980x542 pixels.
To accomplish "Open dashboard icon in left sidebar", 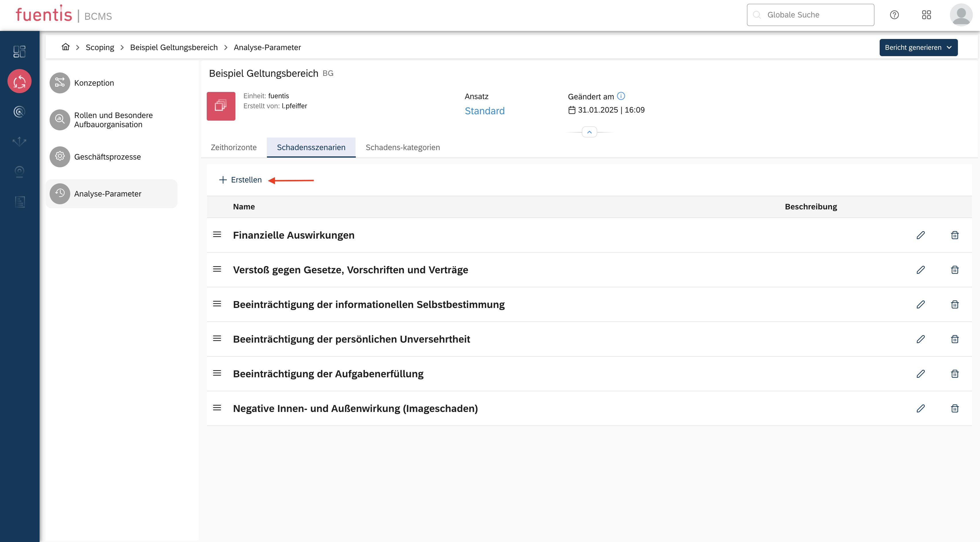I will [x=19, y=51].
